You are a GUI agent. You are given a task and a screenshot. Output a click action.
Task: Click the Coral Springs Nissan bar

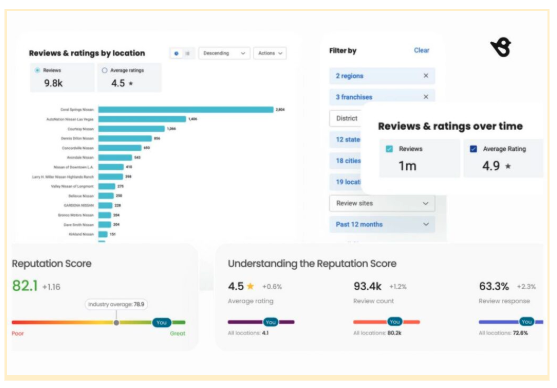186,109
